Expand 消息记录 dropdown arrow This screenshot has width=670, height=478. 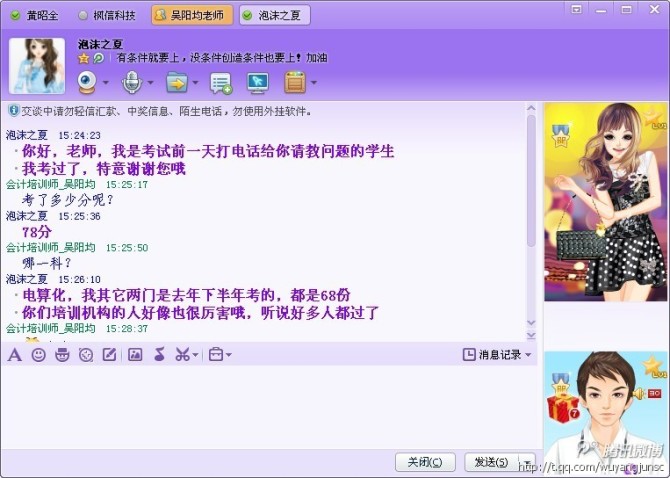(528, 355)
